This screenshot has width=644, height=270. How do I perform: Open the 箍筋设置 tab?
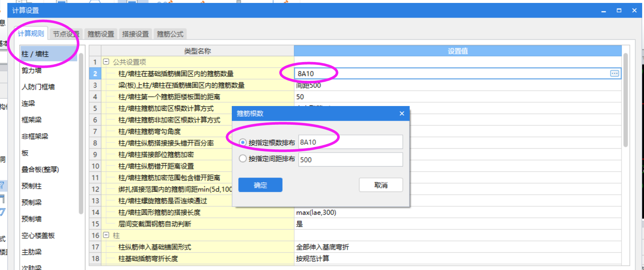coord(100,34)
